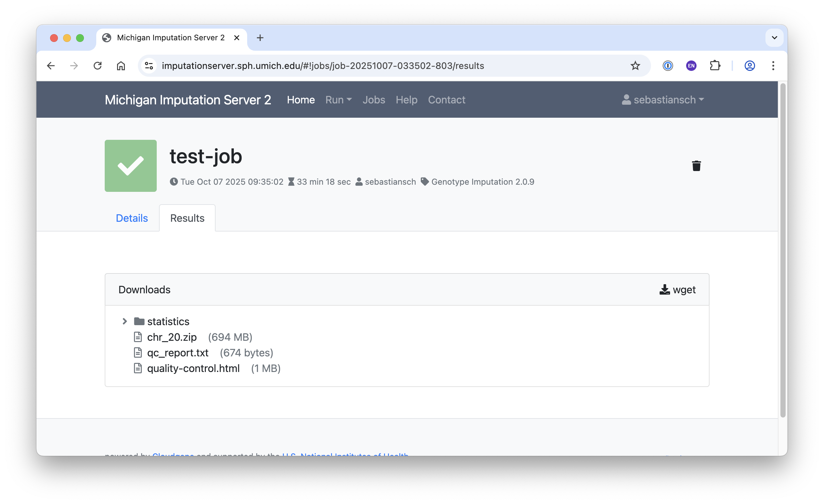Click the green checkmark job status icon

click(x=130, y=166)
